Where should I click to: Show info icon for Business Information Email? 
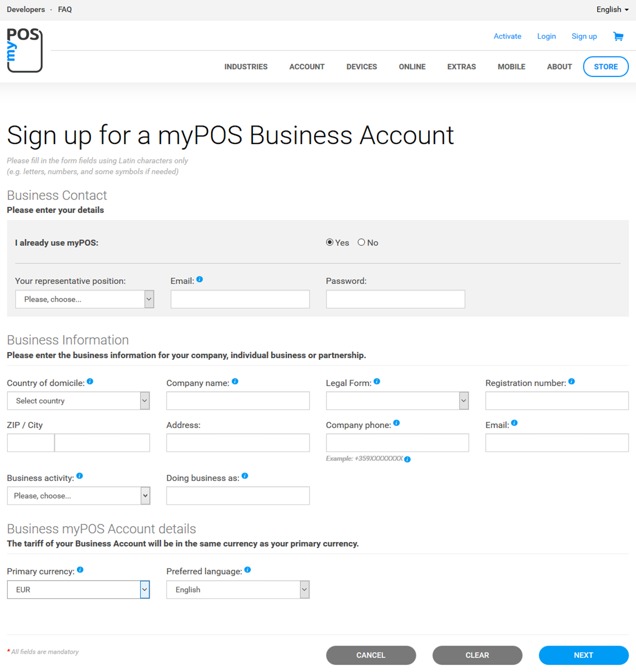click(514, 423)
